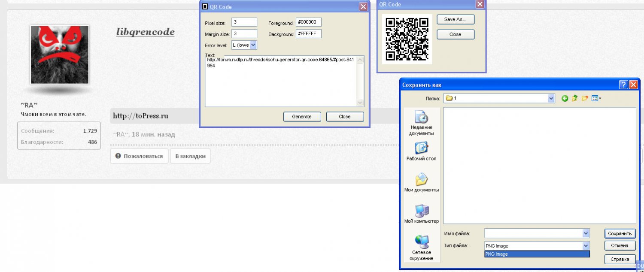Open the libqrencode link
Image resolution: width=644 pixels, height=272 pixels.
(x=145, y=32)
